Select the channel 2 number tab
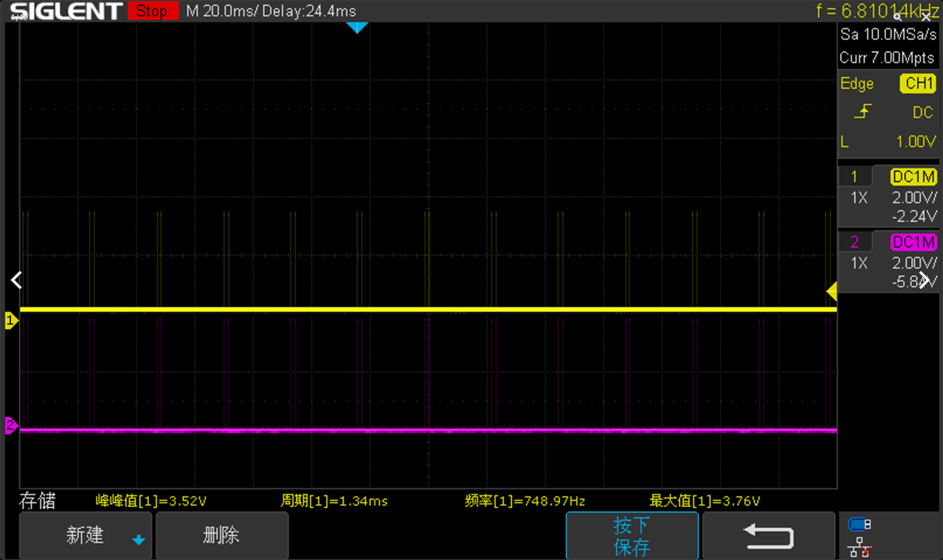 (855, 242)
